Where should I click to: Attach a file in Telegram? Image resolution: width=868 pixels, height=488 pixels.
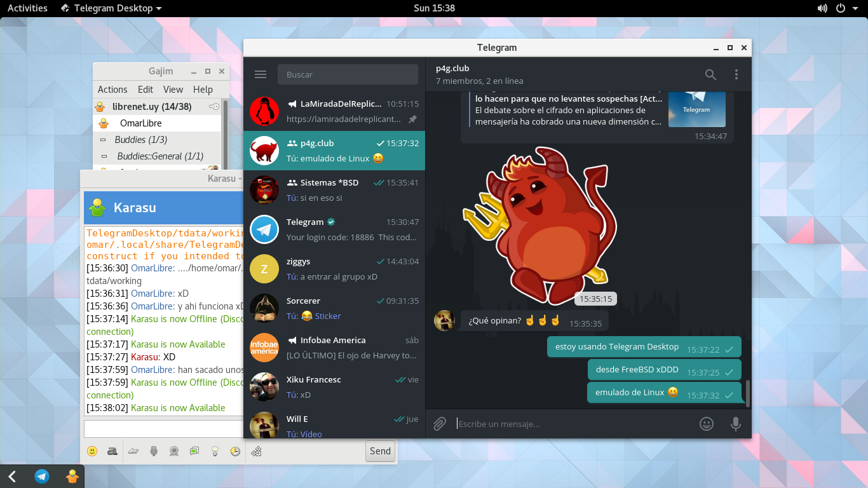pyautogui.click(x=440, y=424)
